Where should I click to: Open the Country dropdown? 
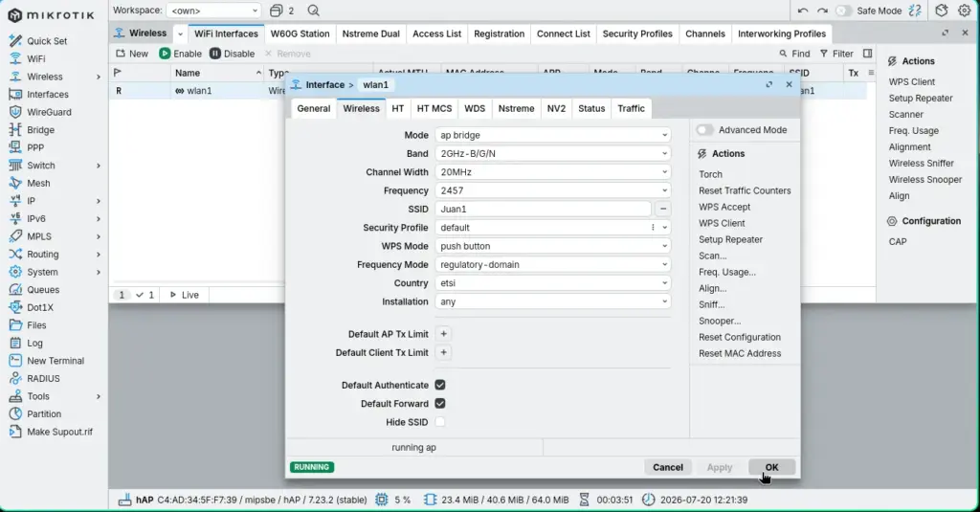pyautogui.click(x=553, y=283)
